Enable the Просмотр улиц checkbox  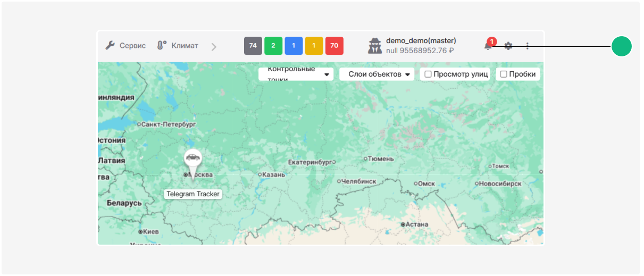click(428, 74)
